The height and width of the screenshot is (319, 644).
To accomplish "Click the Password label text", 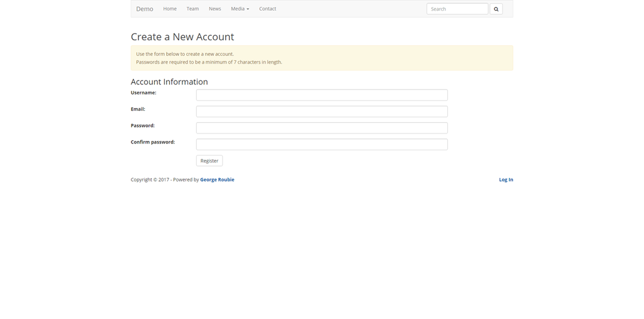I will click(x=143, y=126).
